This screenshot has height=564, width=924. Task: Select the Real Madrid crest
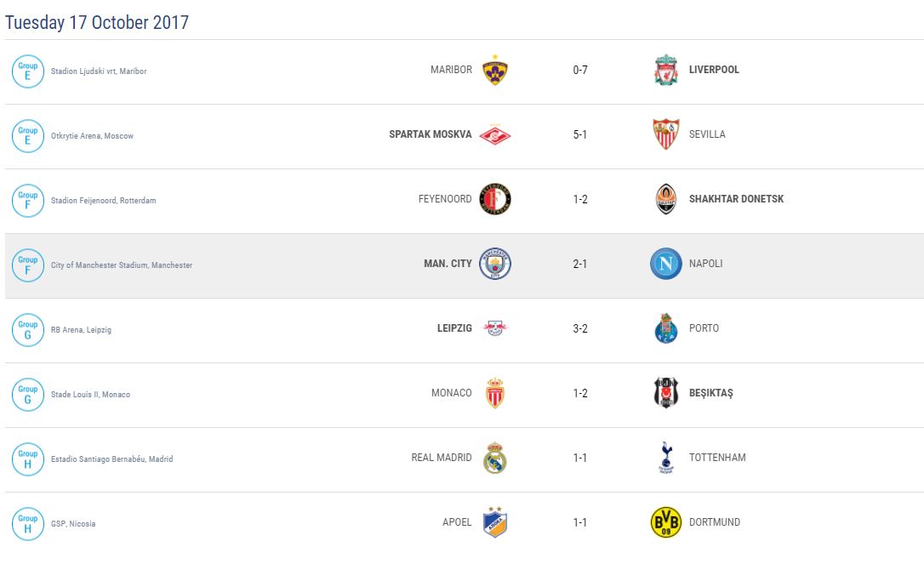(494, 458)
